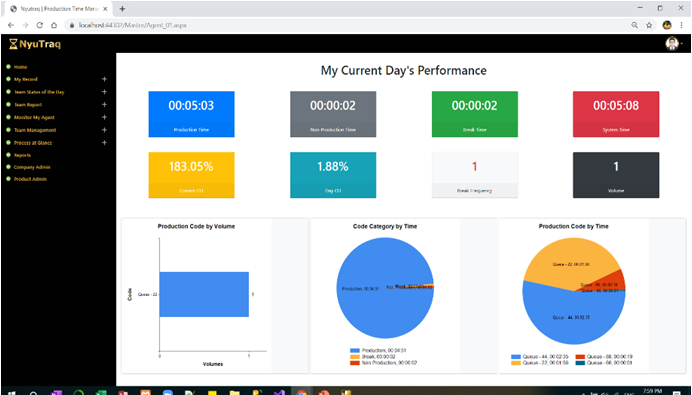Click the green bullet beside Company Admin
Image resolution: width=692 pixels, height=395 pixels.
[8, 167]
